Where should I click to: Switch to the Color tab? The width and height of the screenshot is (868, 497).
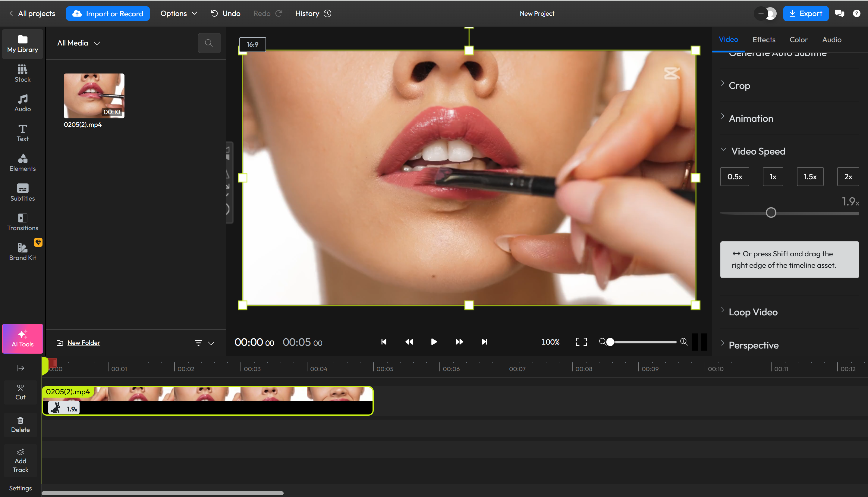tap(798, 39)
